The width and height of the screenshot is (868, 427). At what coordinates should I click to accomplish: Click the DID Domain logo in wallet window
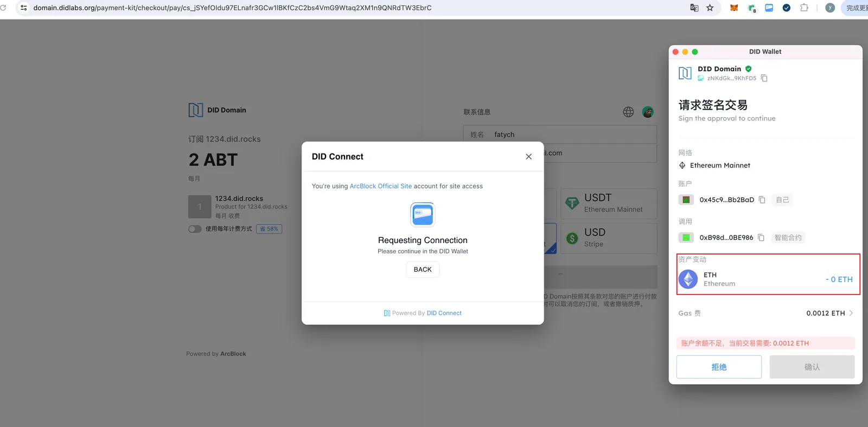[685, 73]
